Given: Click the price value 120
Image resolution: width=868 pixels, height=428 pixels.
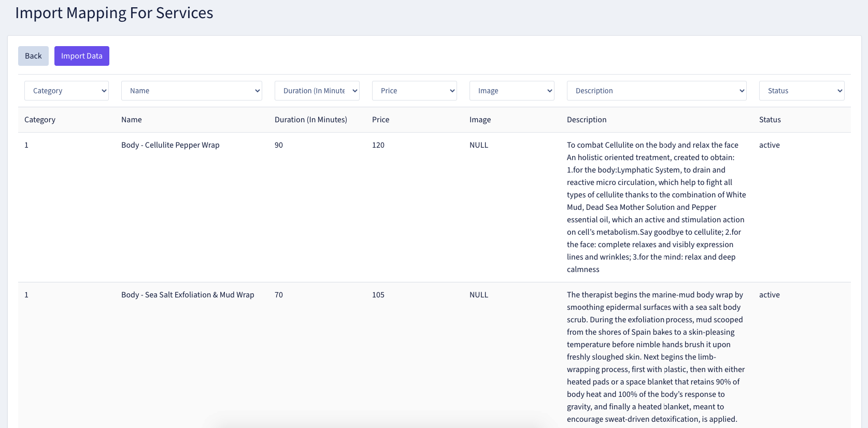Looking at the screenshot, I should tap(378, 145).
